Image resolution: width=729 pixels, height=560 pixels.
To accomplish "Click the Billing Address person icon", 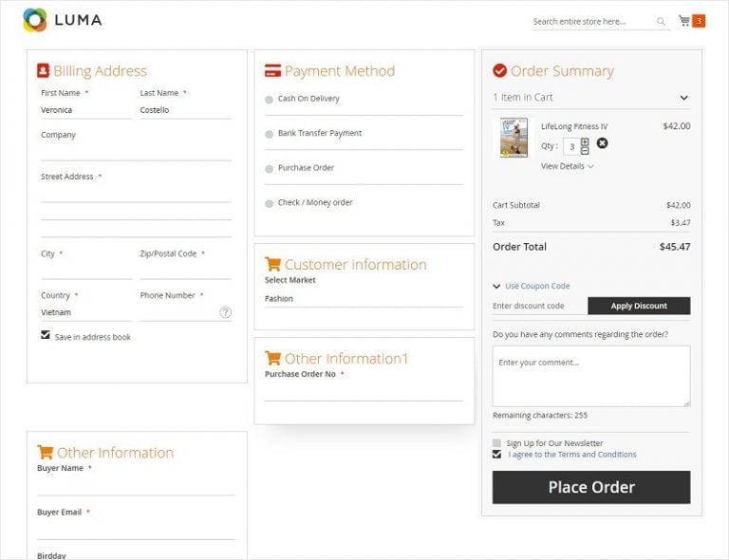I will click(x=43, y=71).
